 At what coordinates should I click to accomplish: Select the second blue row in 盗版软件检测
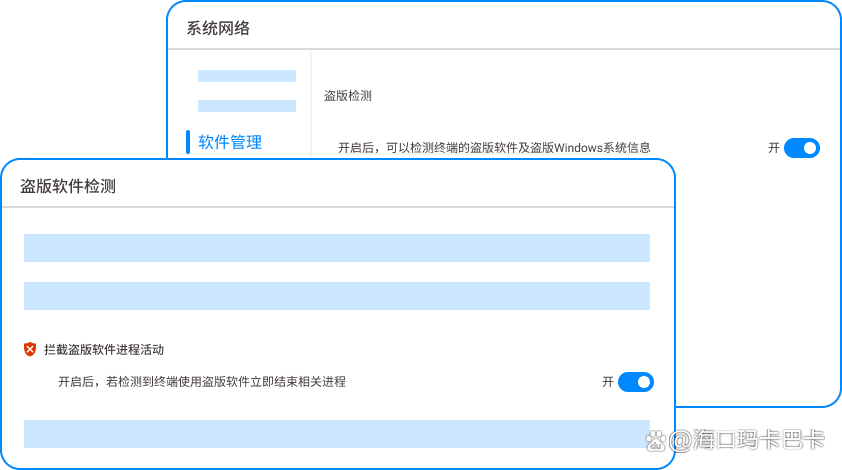coord(336,296)
